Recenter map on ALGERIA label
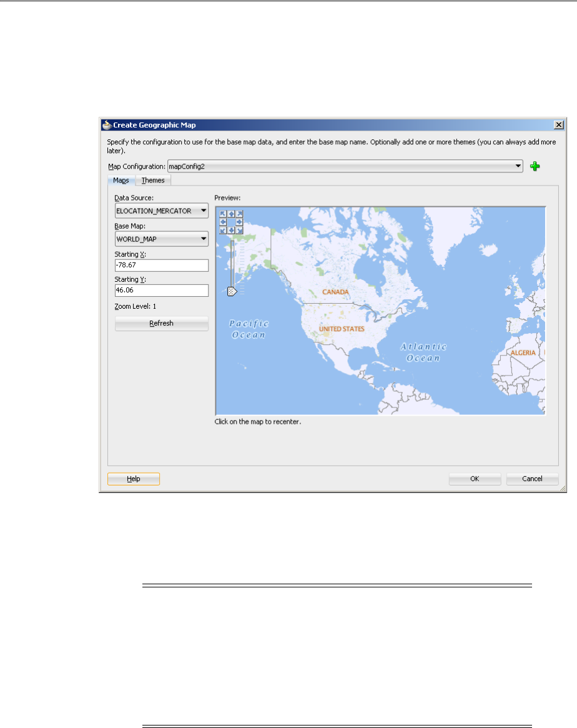 coord(523,353)
